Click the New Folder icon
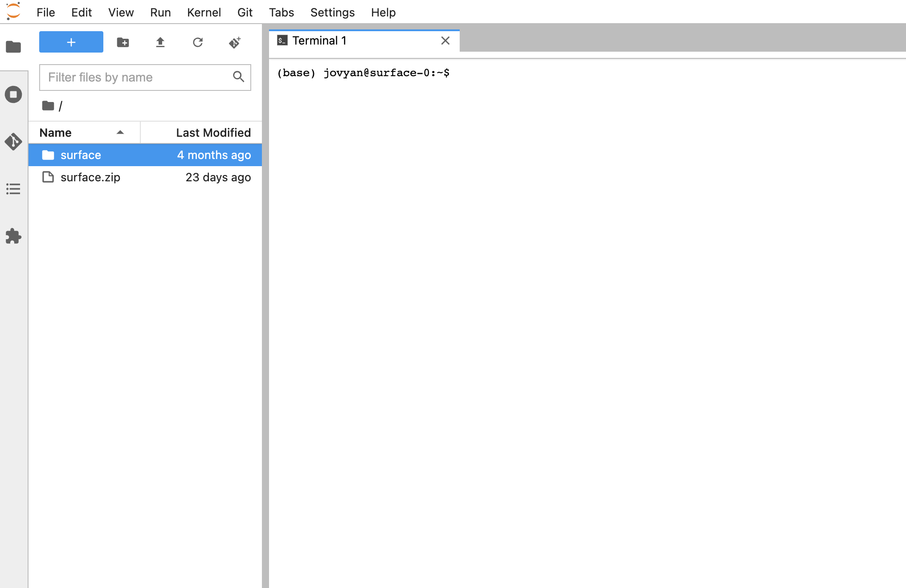The width and height of the screenshot is (906, 588). [123, 42]
